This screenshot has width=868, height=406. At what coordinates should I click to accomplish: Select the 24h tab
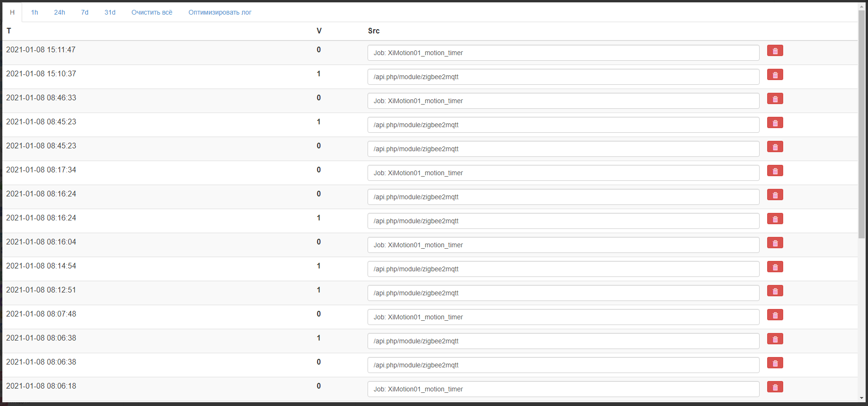(59, 12)
